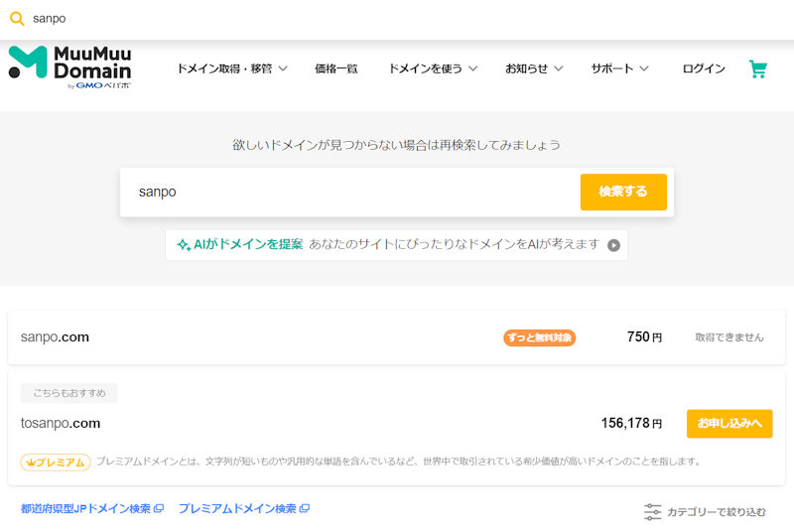This screenshot has height=532, width=794.
Task: Click the AI sparkle icon in suggestion banner
Action: 184,245
